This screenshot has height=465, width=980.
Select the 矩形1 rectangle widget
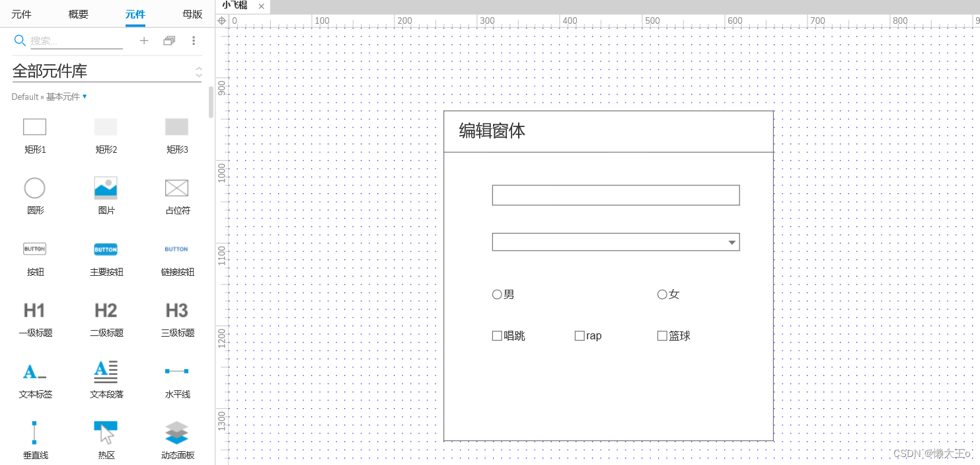click(x=34, y=127)
